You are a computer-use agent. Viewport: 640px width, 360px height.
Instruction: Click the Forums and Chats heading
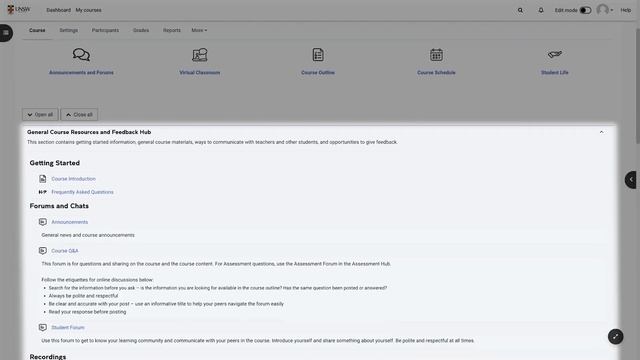(x=59, y=206)
